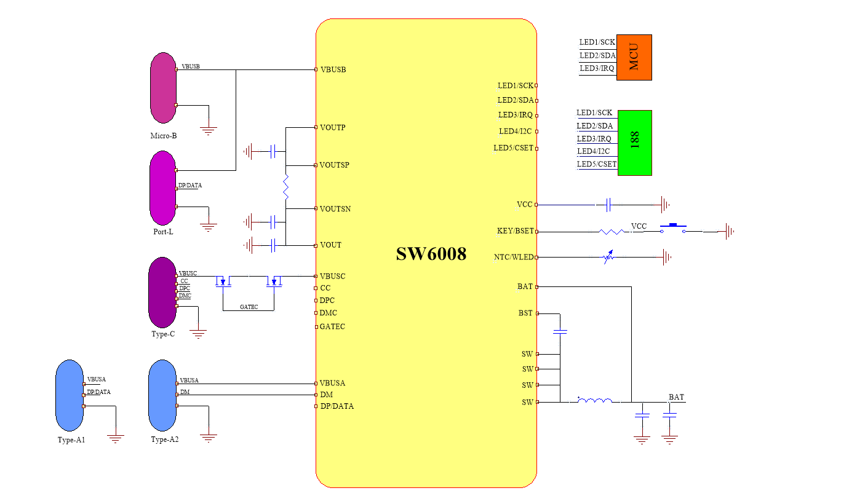This screenshot has width=857, height=504.
Task: Select the capacitor on the VCC line
Action: [607, 205]
